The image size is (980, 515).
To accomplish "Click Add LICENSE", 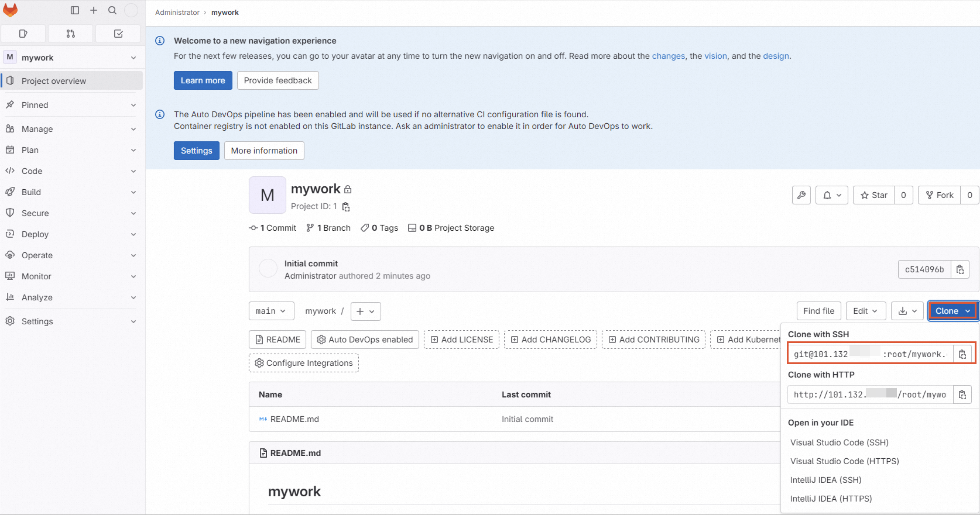I will (461, 340).
